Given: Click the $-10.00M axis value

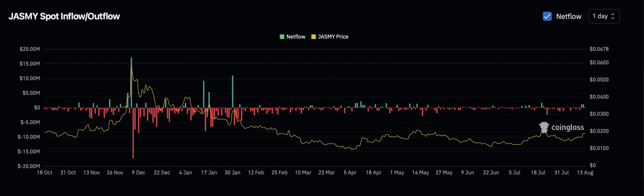Looking at the screenshot, I should (29, 137).
